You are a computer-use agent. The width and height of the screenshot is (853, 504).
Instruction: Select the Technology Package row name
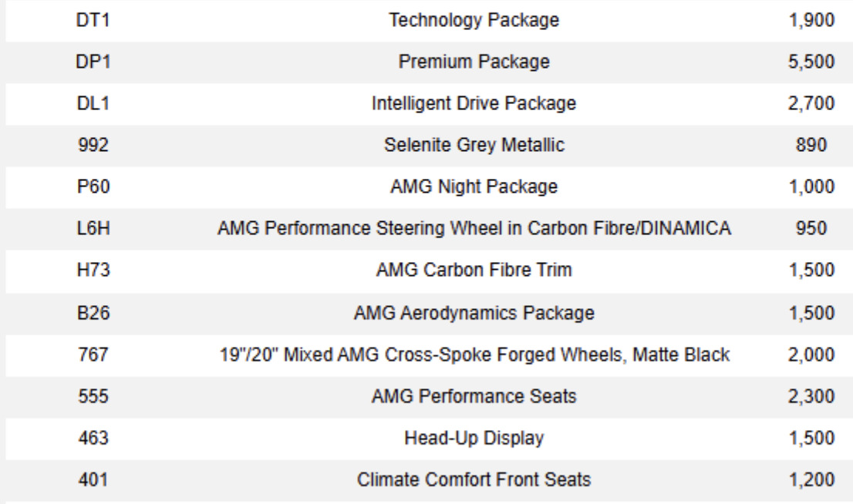[474, 22]
